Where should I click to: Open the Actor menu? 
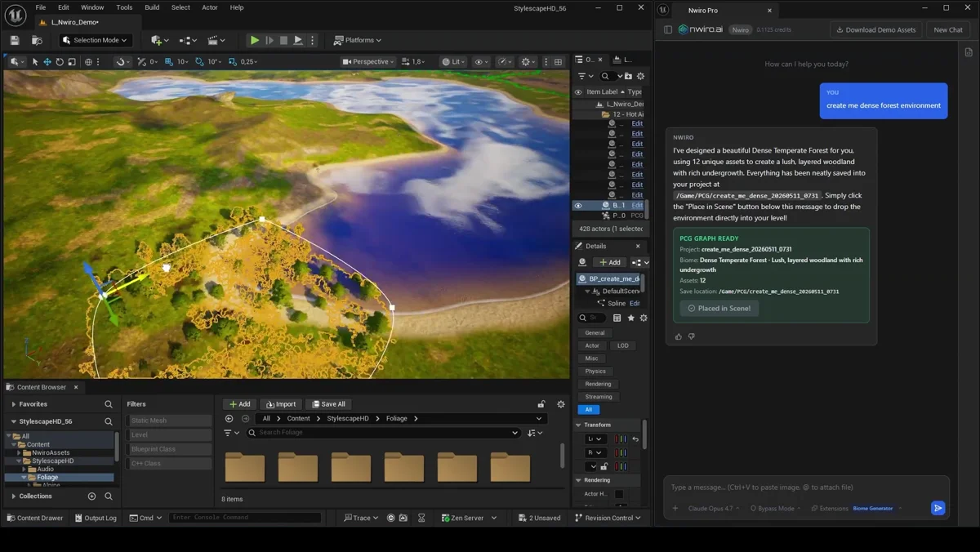click(x=210, y=7)
